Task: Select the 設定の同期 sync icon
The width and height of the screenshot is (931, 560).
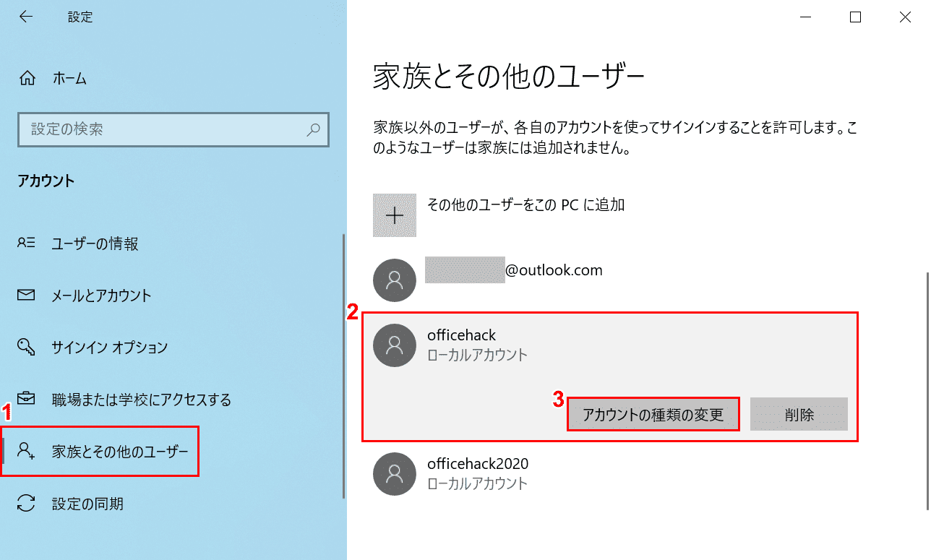Action: tap(26, 504)
